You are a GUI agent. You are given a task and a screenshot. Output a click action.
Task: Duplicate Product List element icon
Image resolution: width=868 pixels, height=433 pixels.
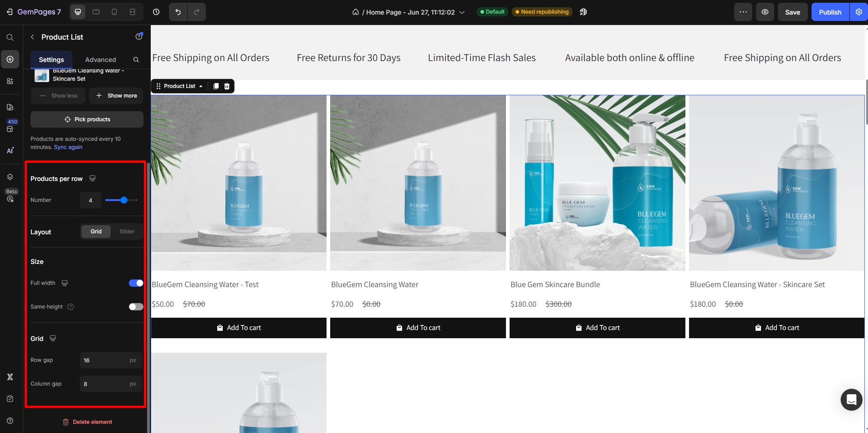click(x=216, y=86)
